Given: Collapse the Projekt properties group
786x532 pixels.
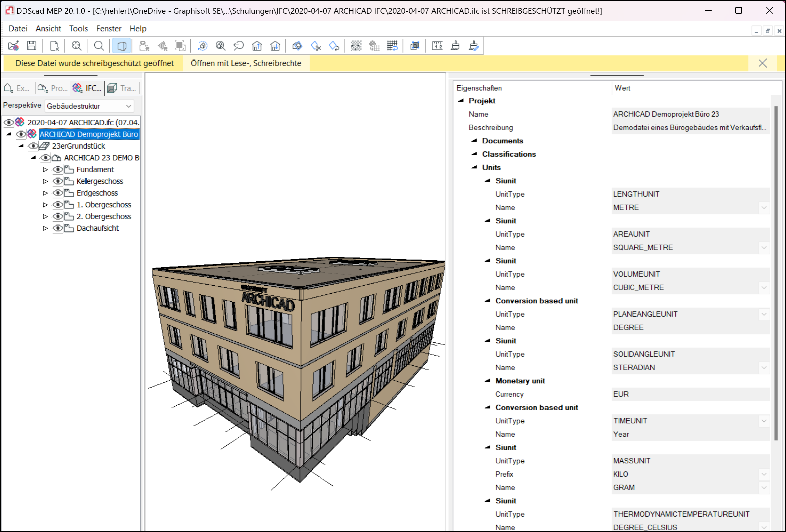Looking at the screenshot, I should click(461, 101).
